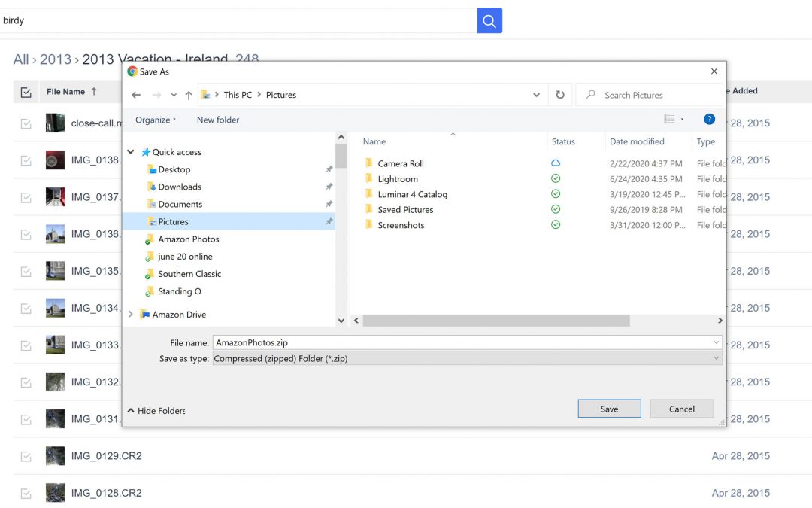This screenshot has width=812, height=508.
Task: Select the Amazon Photos quick access folder
Action: (x=188, y=239)
